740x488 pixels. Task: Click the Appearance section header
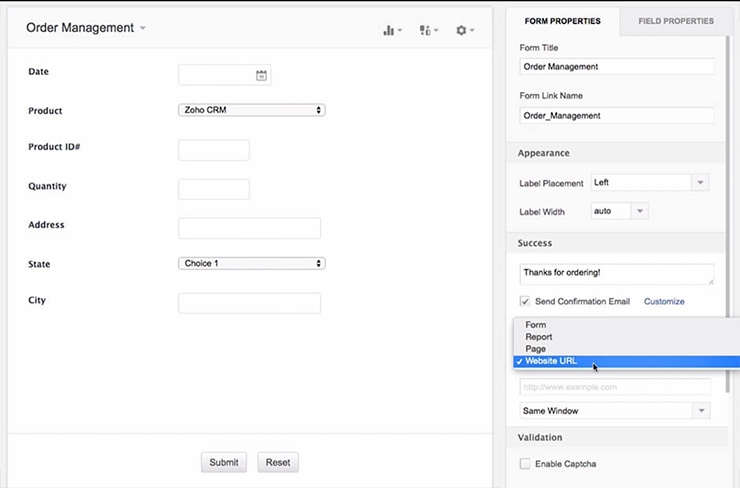(x=616, y=153)
